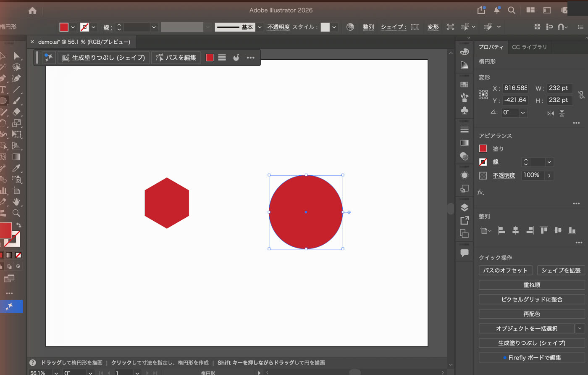Choose reference point in Transform grid
588x375 pixels.
click(483, 94)
